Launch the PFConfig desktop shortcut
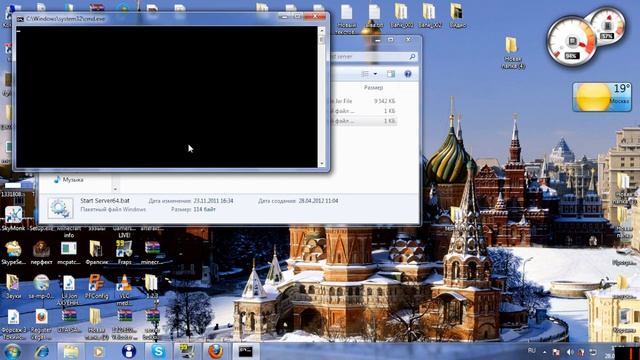 pyautogui.click(x=96, y=287)
